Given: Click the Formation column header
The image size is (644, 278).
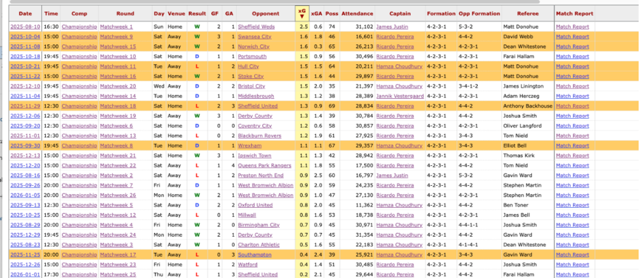Looking at the screenshot, I should pos(441,14).
